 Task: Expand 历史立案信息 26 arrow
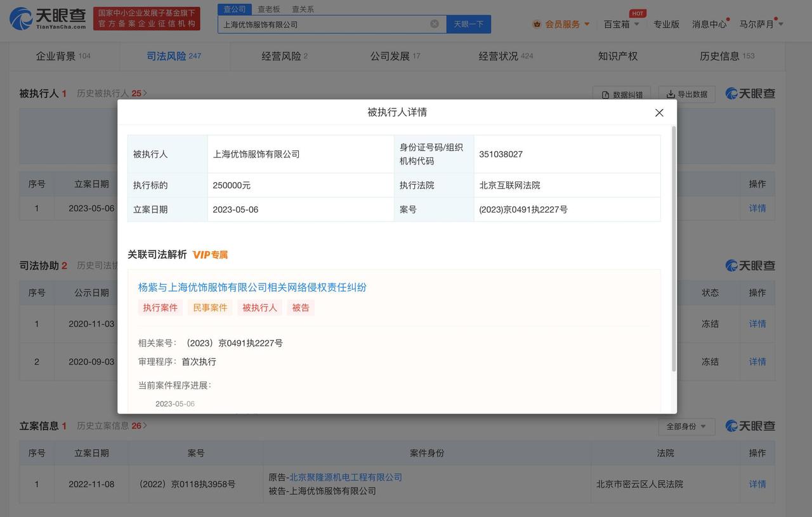click(145, 426)
